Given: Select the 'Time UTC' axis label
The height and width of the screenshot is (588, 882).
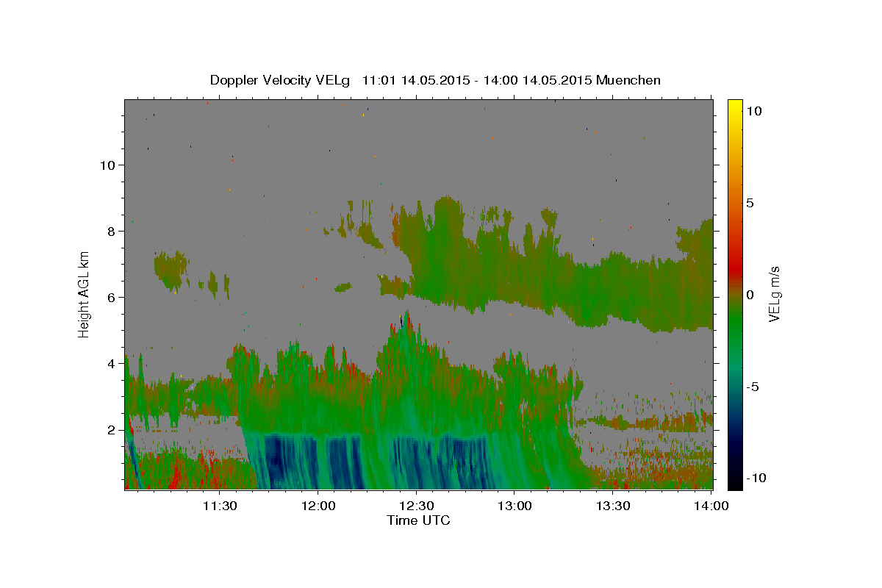Looking at the screenshot, I should click(418, 520).
